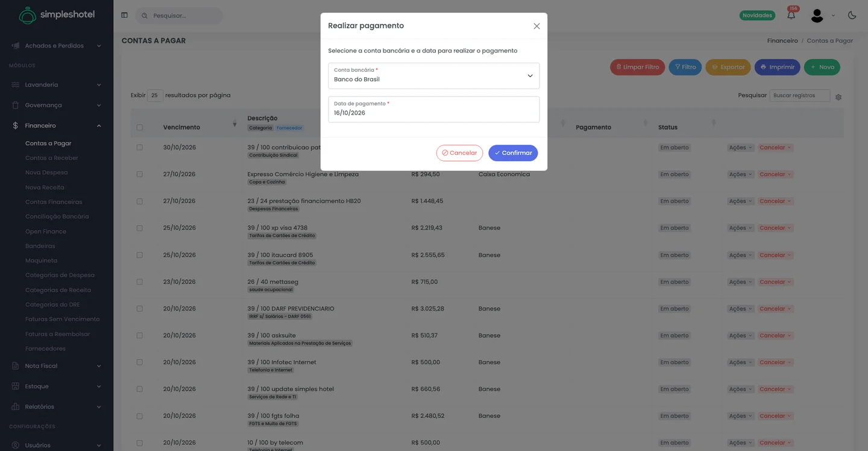
Task: Open Conciliação Bancária menu item
Action: [x=57, y=216]
